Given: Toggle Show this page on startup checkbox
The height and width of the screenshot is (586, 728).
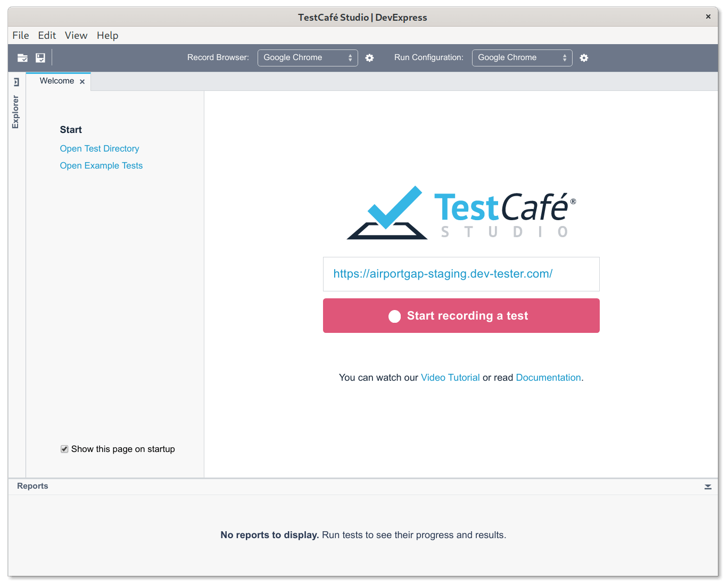Looking at the screenshot, I should (64, 449).
